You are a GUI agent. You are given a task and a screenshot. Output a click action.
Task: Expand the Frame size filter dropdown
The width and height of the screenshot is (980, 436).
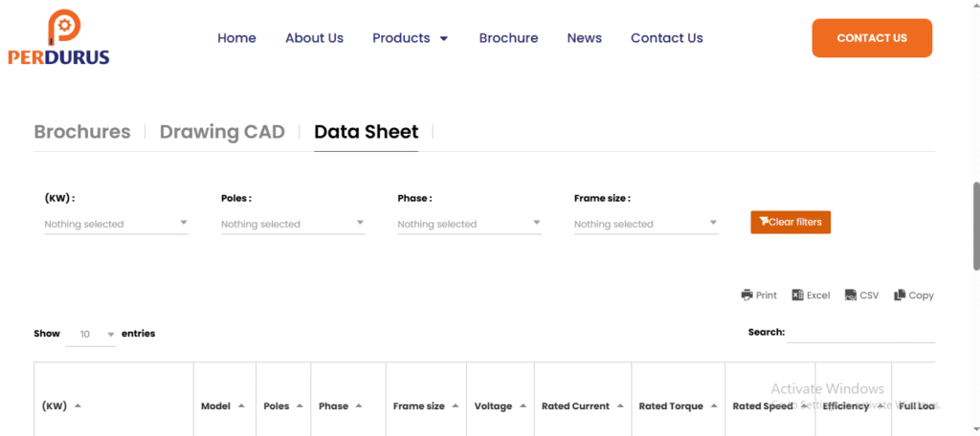[645, 224]
